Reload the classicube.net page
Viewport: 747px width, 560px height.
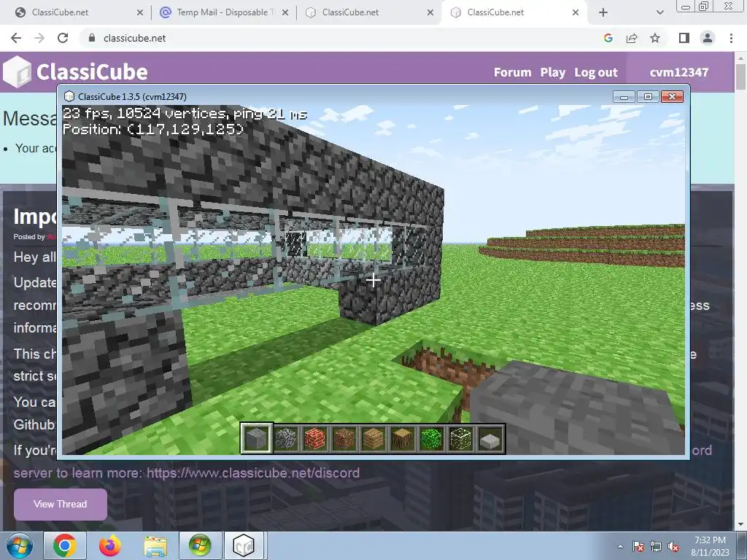pyautogui.click(x=63, y=38)
